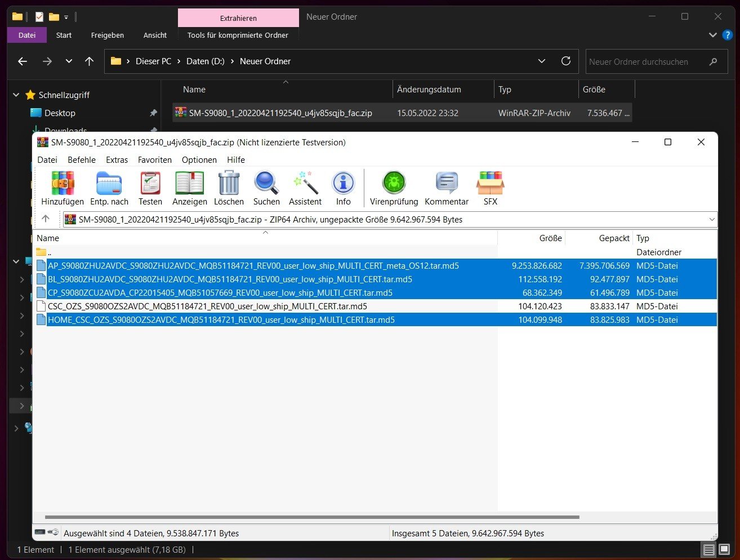Image resolution: width=740 pixels, height=560 pixels.
Task: Click the Testen archive icon
Action: 150,183
